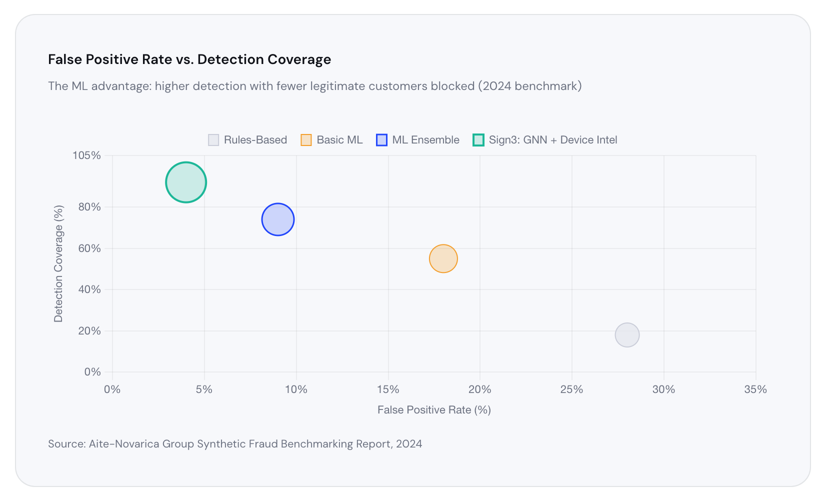Viewport: 829px width, 504px height.
Task: Click the 105% tick label on y-axis
Action: pyautogui.click(x=86, y=155)
